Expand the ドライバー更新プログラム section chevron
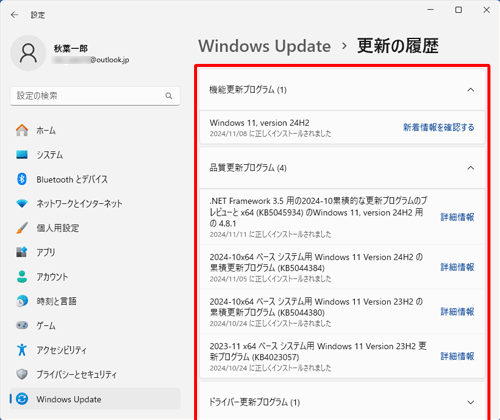Image resolution: width=500 pixels, height=420 pixels. point(471,402)
